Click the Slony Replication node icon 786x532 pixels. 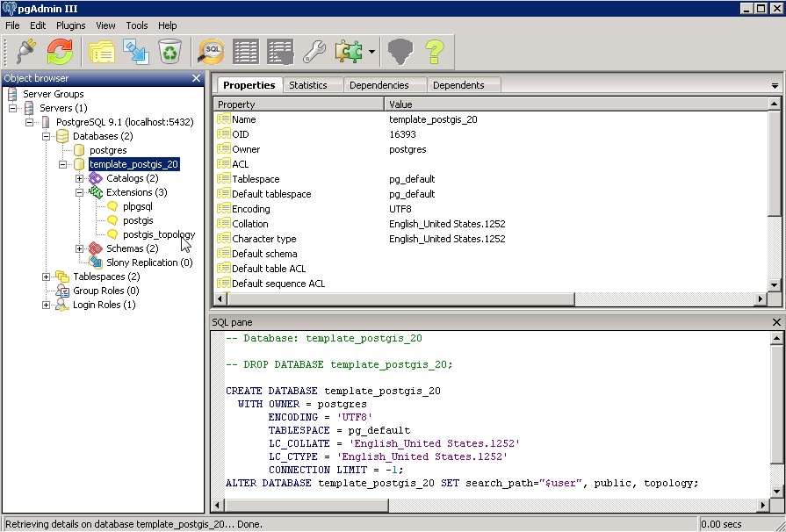(x=95, y=262)
